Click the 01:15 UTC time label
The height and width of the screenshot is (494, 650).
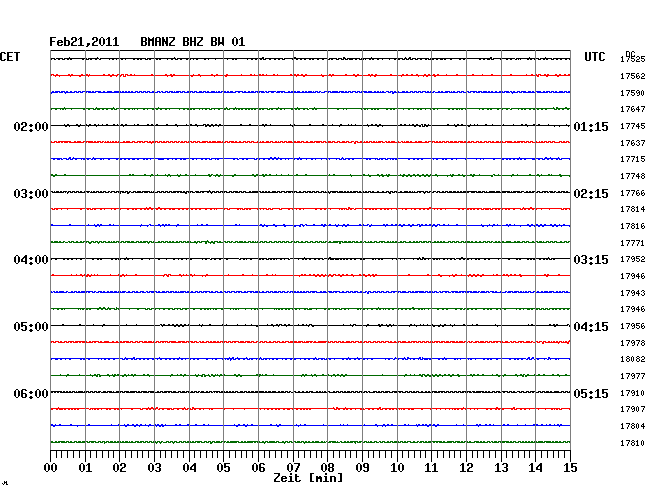click(x=591, y=126)
